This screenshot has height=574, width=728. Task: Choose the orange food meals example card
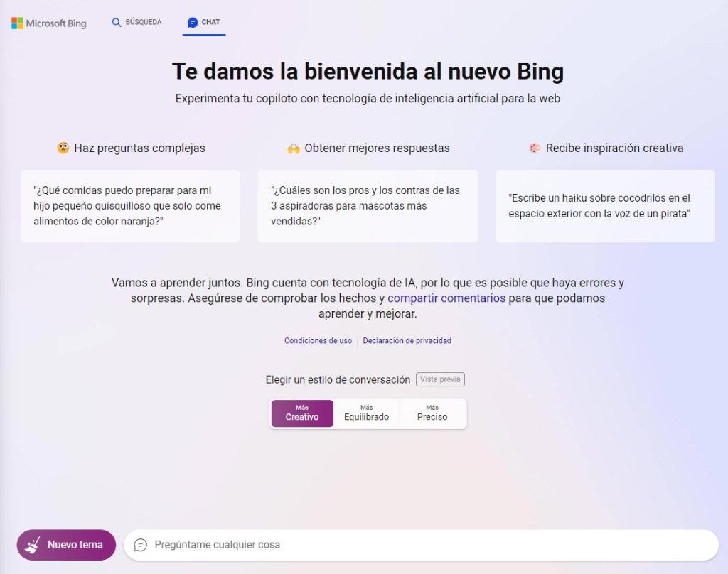130,206
